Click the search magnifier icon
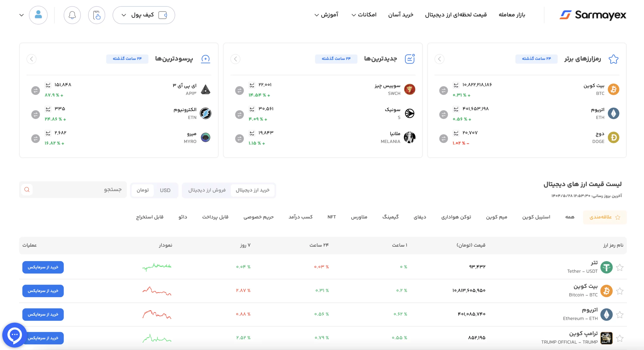 tap(27, 190)
